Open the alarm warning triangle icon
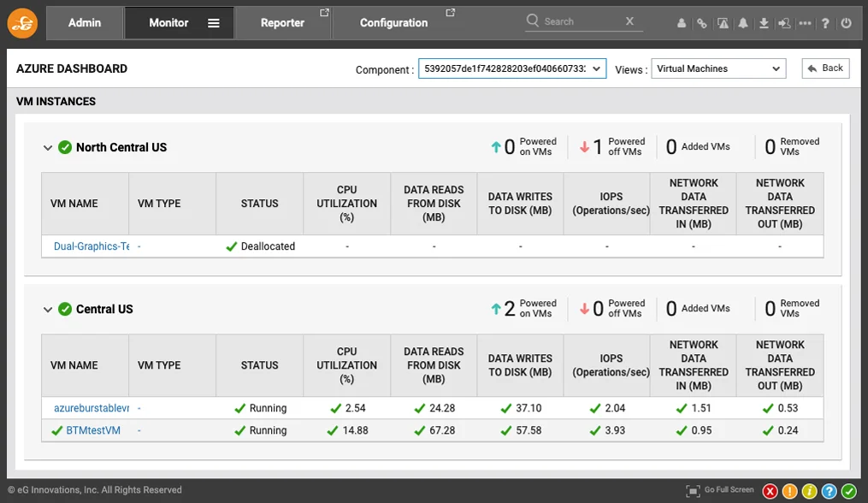This screenshot has height=503, width=868. click(x=723, y=23)
